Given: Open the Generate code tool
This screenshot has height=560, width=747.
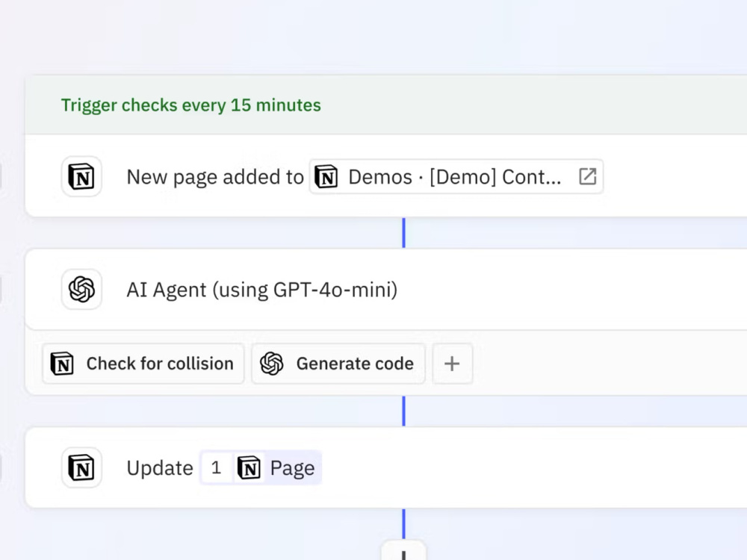Looking at the screenshot, I should coord(338,364).
